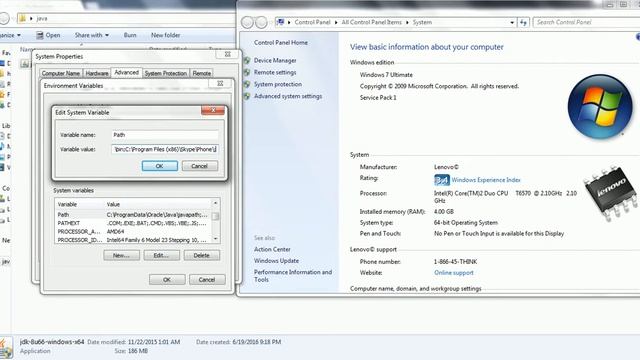Screen dimensions: 640x360
Task: Close the Environment Variables dialog
Action: click(x=220, y=83)
